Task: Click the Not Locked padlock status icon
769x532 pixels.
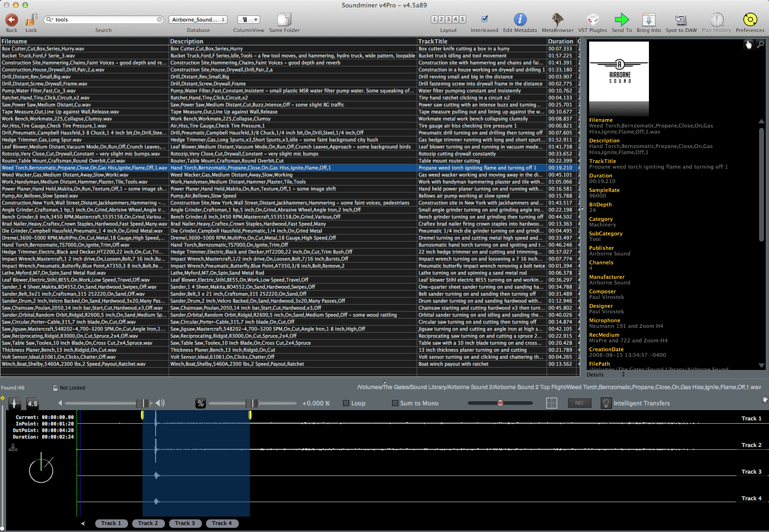Action: 55,388
